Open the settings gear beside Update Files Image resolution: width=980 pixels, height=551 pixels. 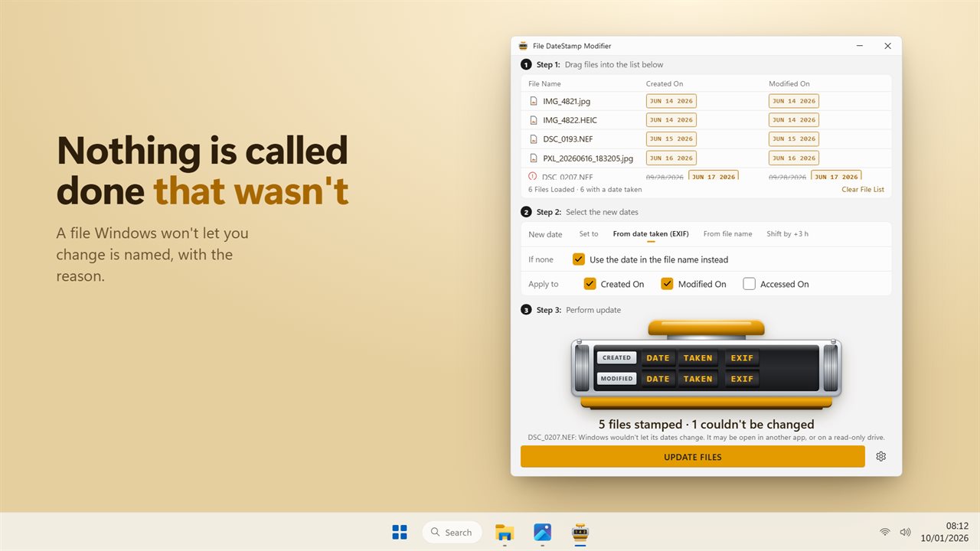click(x=880, y=456)
